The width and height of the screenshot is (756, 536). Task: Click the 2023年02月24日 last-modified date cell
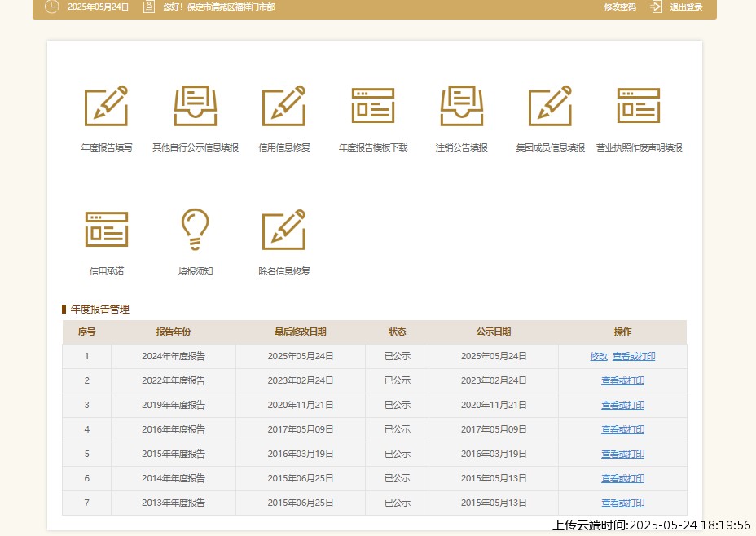(301, 380)
